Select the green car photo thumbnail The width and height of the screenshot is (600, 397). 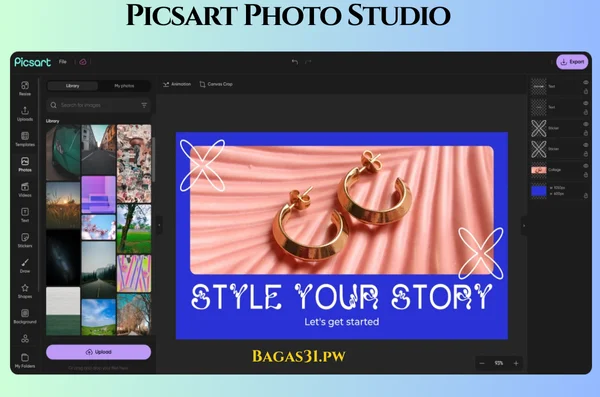click(x=63, y=152)
